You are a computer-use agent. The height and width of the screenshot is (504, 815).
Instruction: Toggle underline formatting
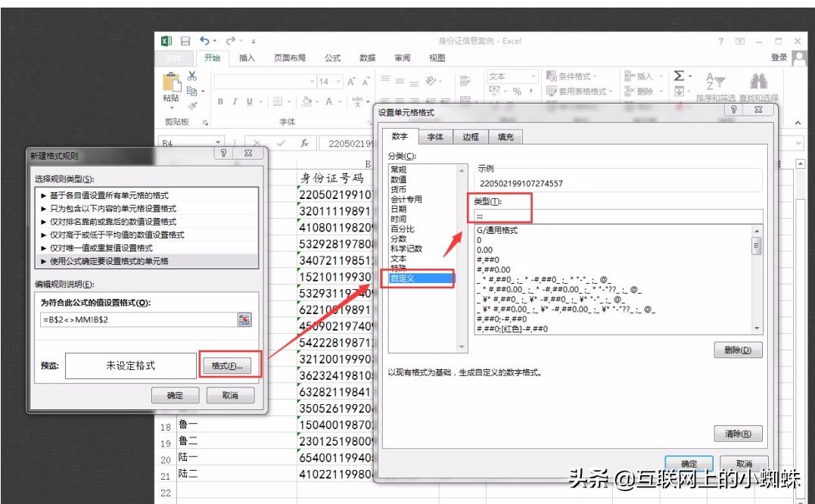249,101
